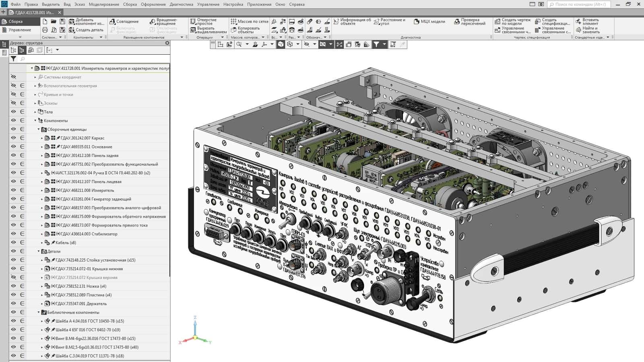Select Расстояние и угол measurement

pos(390,21)
